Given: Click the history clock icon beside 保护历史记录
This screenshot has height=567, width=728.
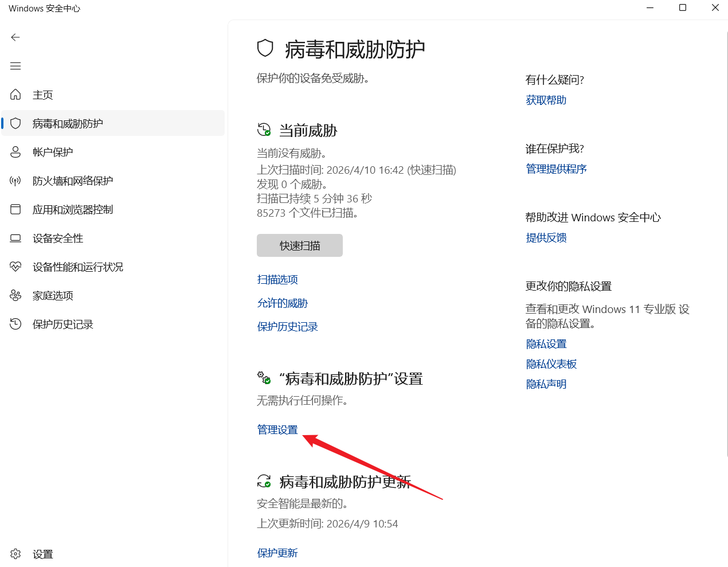Looking at the screenshot, I should click(x=15, y=324).
